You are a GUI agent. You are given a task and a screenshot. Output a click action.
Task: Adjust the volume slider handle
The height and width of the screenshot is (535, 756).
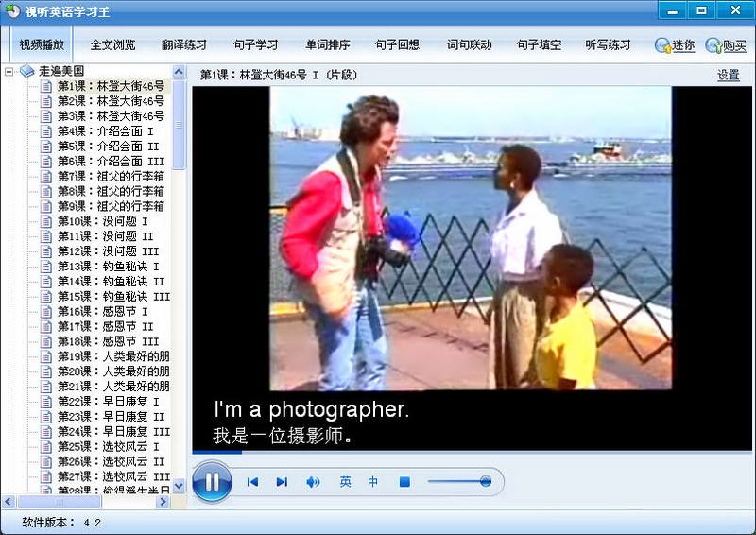coord(486,481)
